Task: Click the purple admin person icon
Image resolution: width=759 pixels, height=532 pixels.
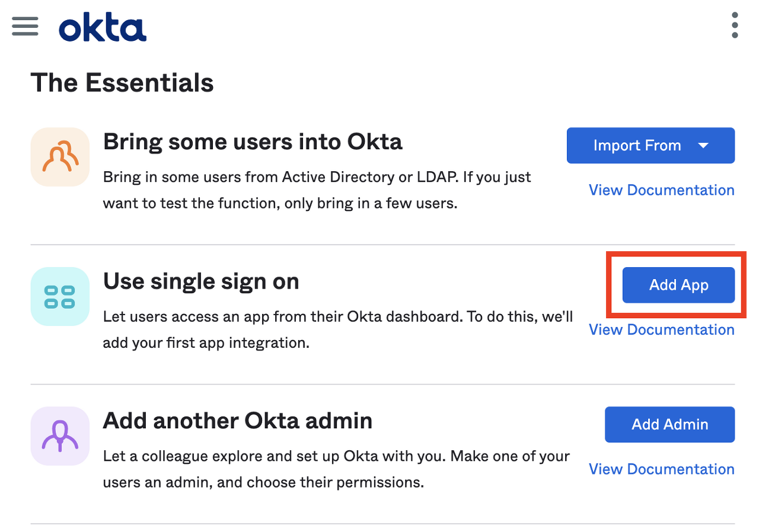Action: [59, 436]
